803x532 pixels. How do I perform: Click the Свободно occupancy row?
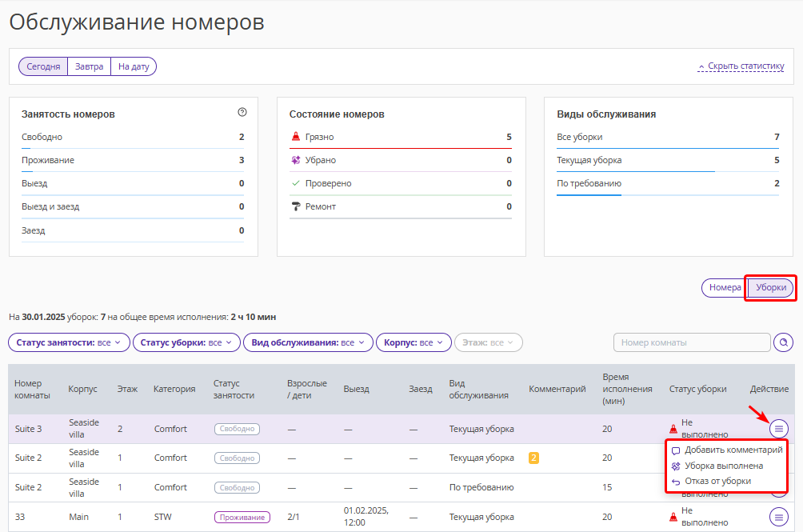[133, 138]
